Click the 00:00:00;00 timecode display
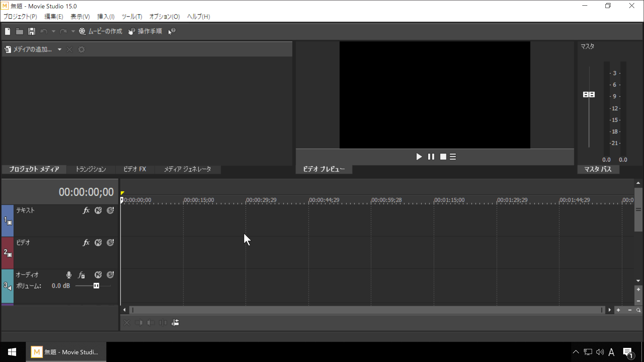The width and height of the screenshot is (644, 362). [x=86, y=192]
